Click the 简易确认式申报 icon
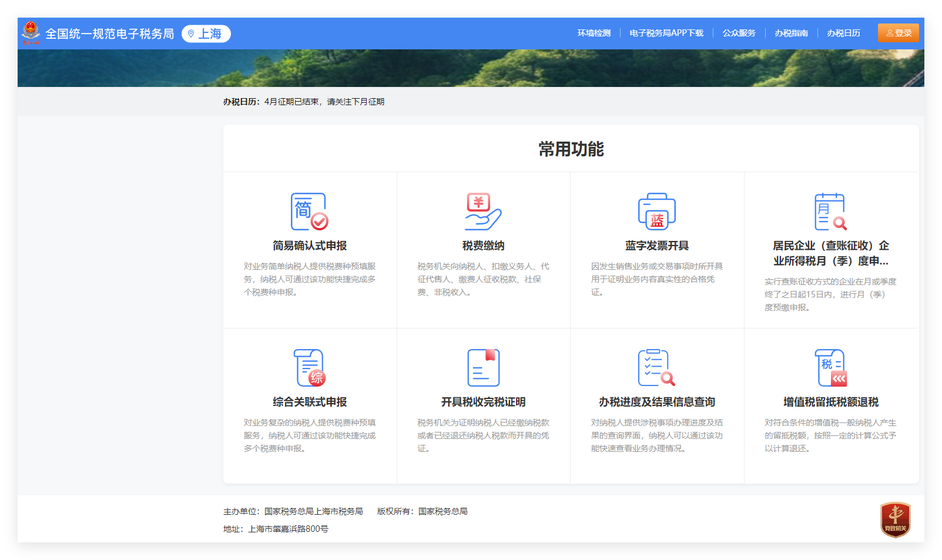Image resolution: width=942 pixels, height=560 pixels. point(310,212)
